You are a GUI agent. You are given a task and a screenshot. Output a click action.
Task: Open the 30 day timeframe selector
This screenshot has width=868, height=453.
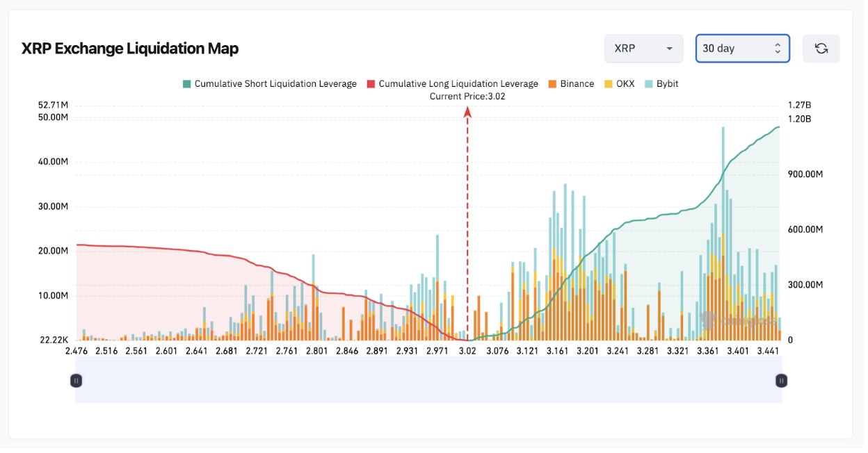[743, 49]
